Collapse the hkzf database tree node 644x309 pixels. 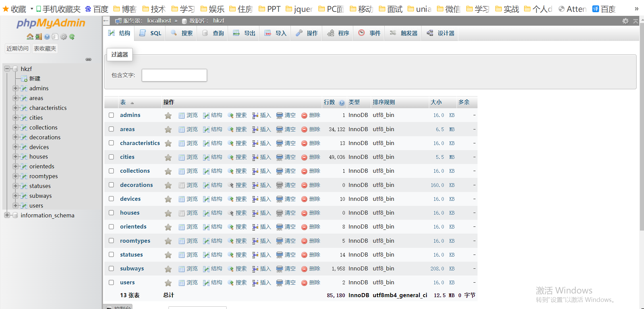pos(7,69)
